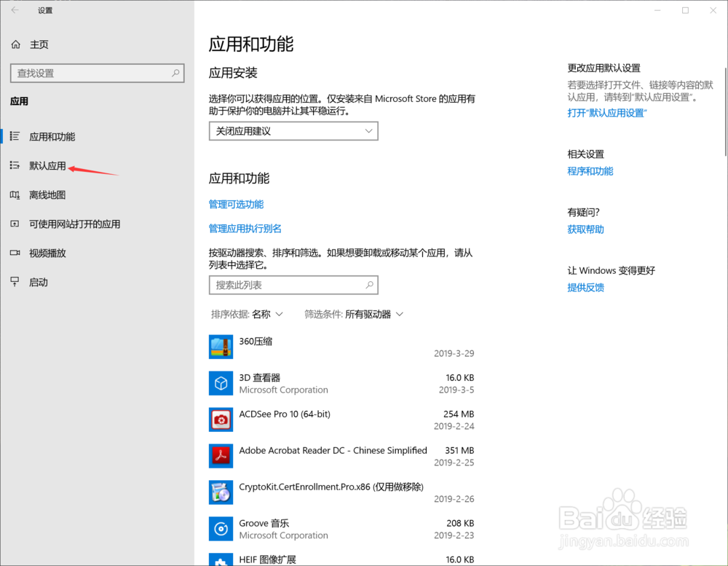
Task: Go to 视频播放 in the sidebar
Action: tap(47, 253)
